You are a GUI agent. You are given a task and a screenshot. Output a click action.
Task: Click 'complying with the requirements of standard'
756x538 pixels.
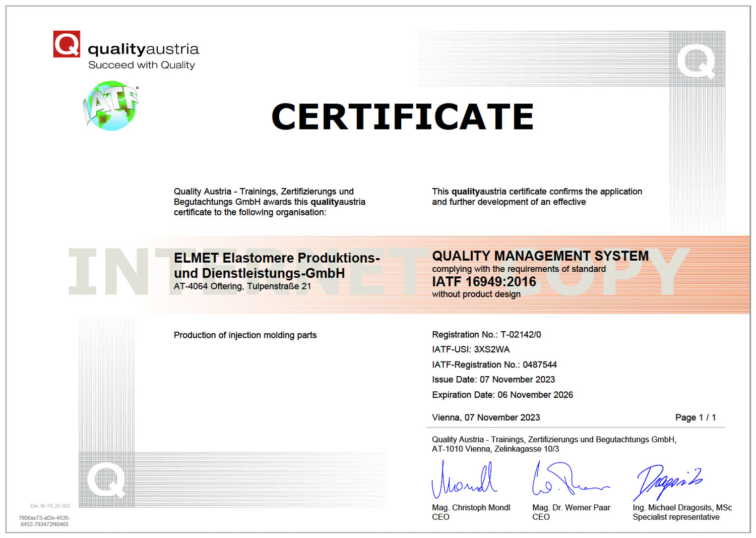(x=519, y=269)
